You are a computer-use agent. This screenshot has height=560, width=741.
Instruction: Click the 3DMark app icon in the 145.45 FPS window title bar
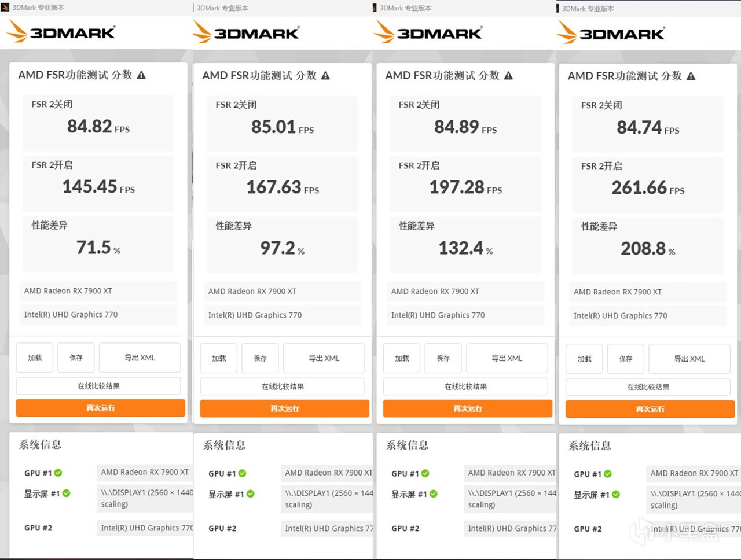[5, 8]
